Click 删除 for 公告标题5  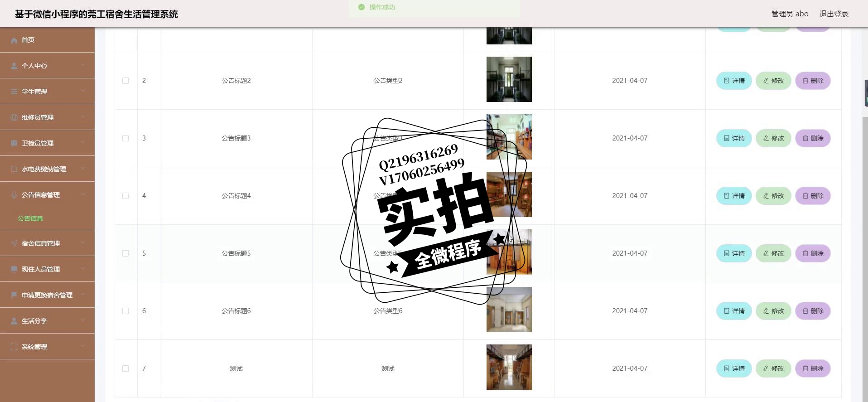(x=813, y=253)
